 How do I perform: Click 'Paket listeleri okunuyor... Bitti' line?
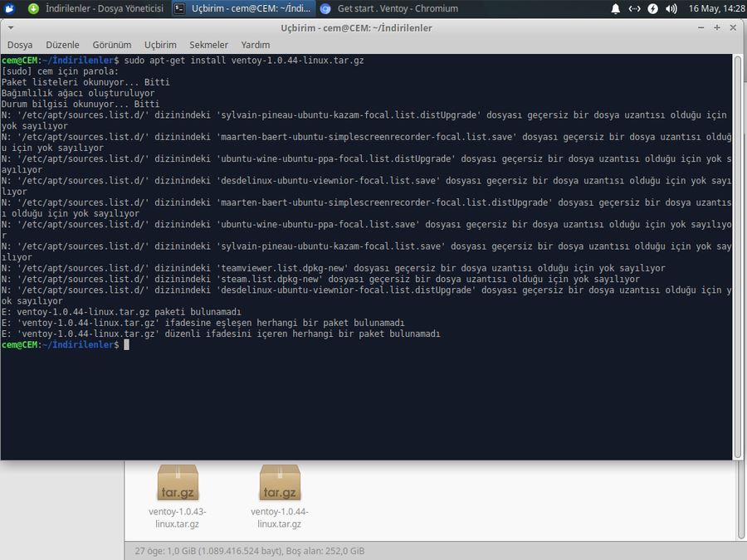coord(85,82)
